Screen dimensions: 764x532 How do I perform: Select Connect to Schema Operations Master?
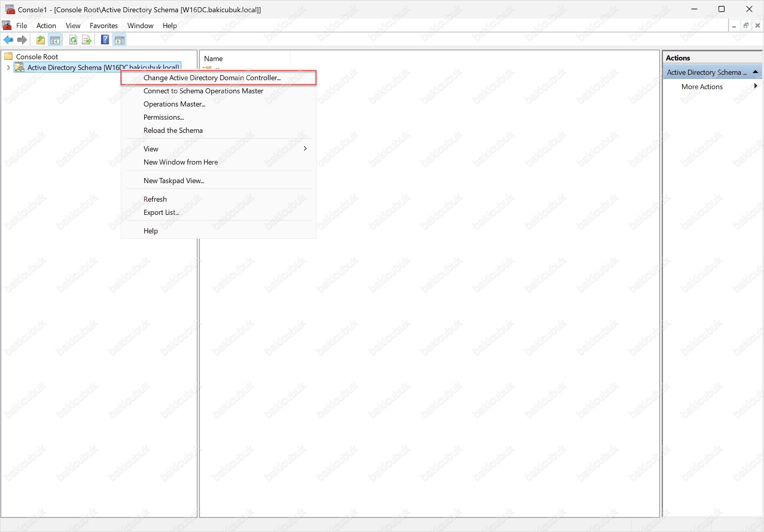pos(218,91)
